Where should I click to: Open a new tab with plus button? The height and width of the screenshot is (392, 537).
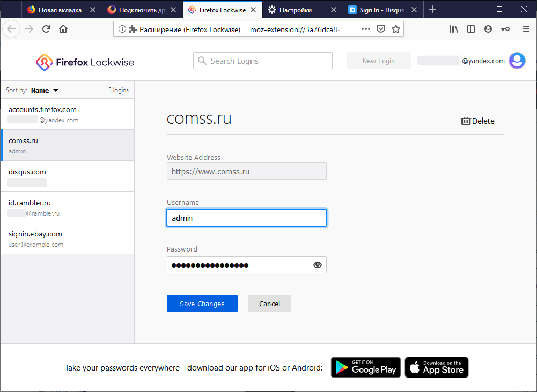[x=432, y=10]
